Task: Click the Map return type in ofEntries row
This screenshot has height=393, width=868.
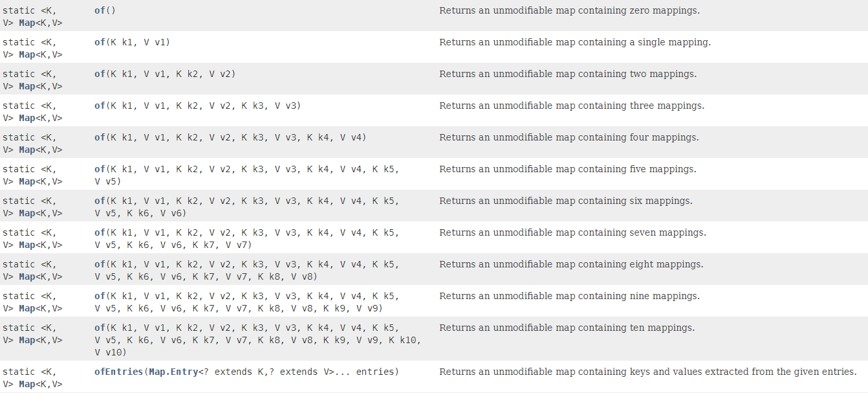Action: point(27,385)
